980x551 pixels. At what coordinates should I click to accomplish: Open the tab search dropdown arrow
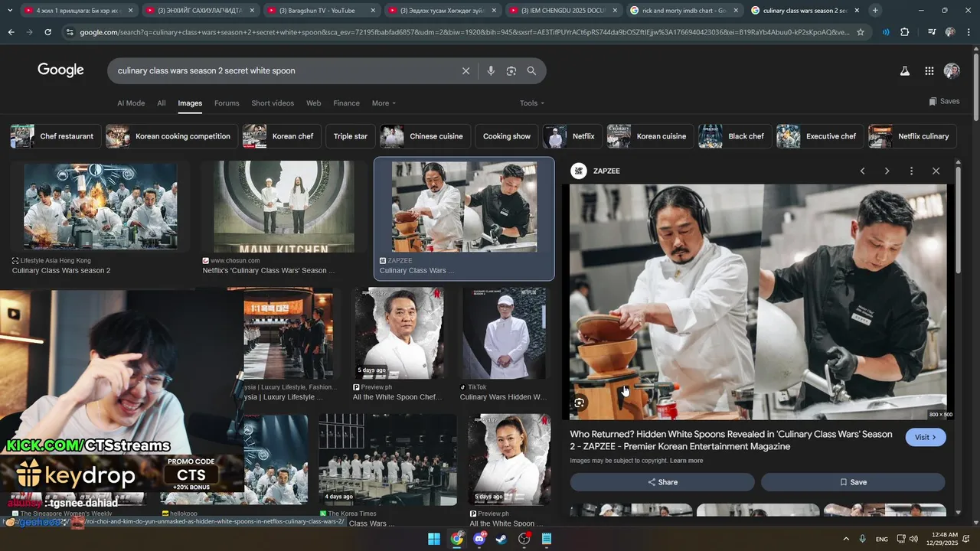pos(10,11)
